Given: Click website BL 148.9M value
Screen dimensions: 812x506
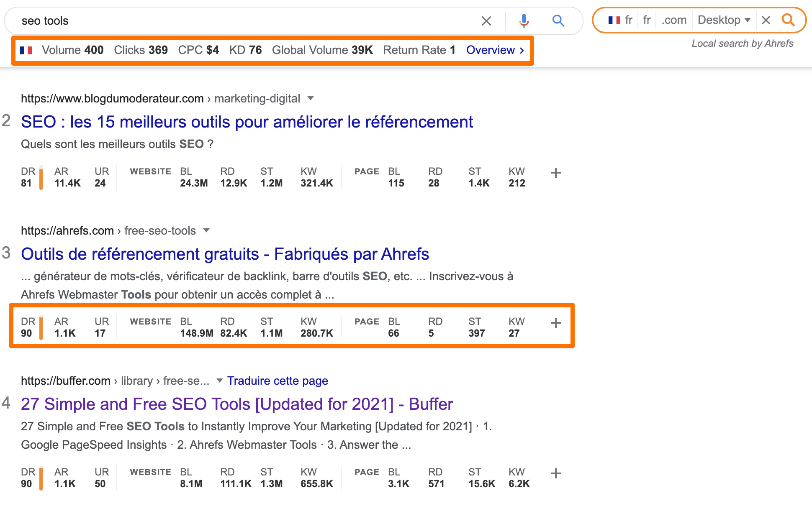Looking at the screenshot, I should pos(197,333).
